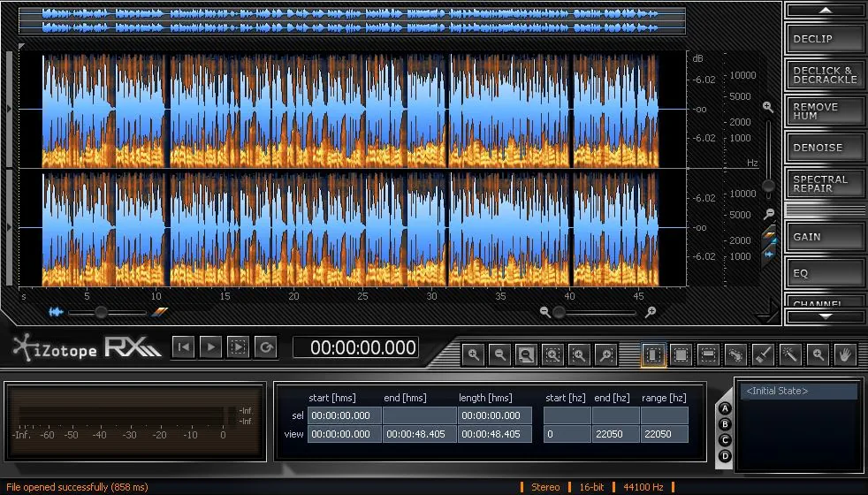Click the 25 second mark on the time ruler
Viewport: 868px width, 495px height.
coord(362,296)
